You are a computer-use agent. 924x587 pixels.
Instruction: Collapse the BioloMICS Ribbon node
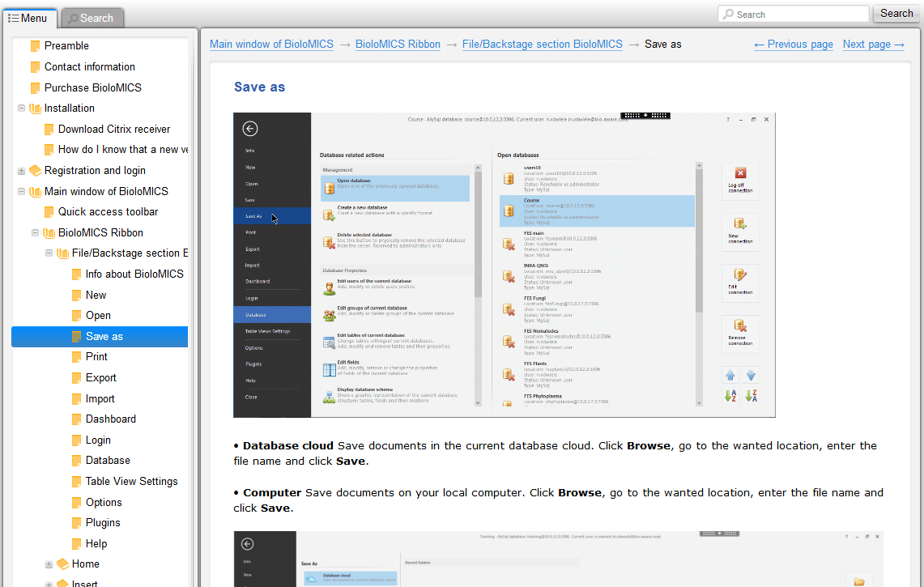(35, 233)
